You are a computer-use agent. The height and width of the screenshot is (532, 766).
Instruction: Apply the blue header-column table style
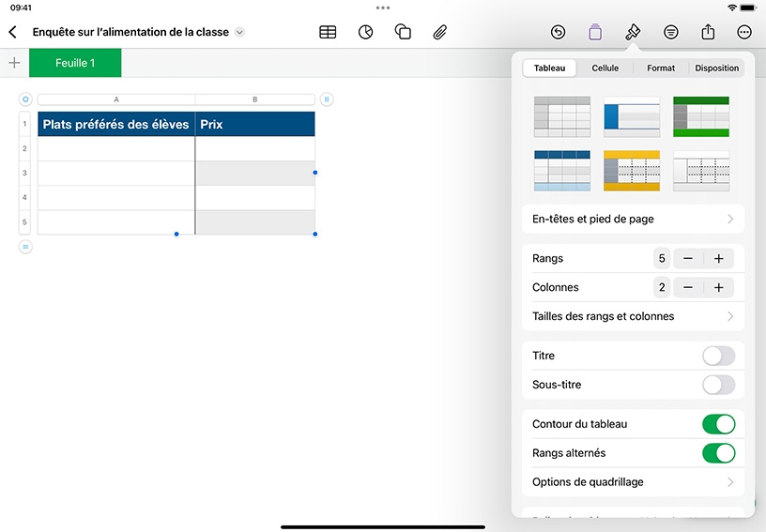click(632, 116)
